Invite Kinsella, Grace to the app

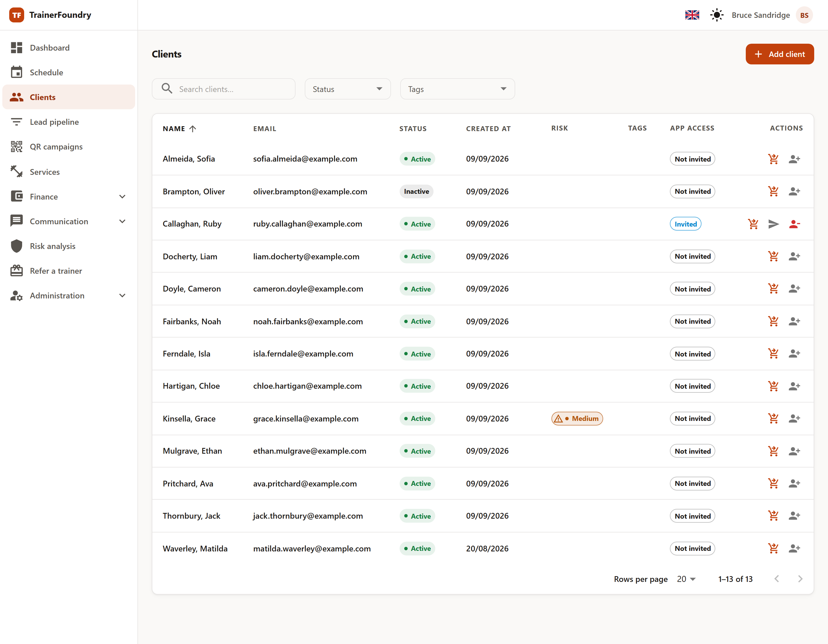[x=794, y=419]
